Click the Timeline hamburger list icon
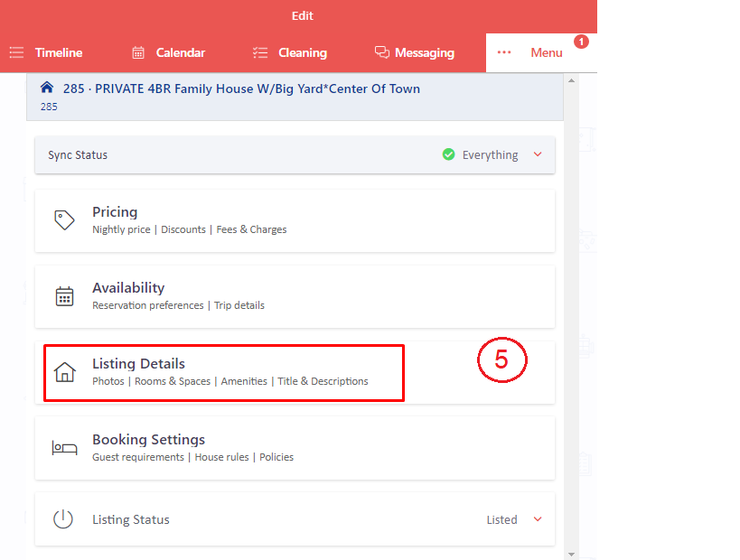740x560 pixels. pyautogui.click(x=16, y=52)
